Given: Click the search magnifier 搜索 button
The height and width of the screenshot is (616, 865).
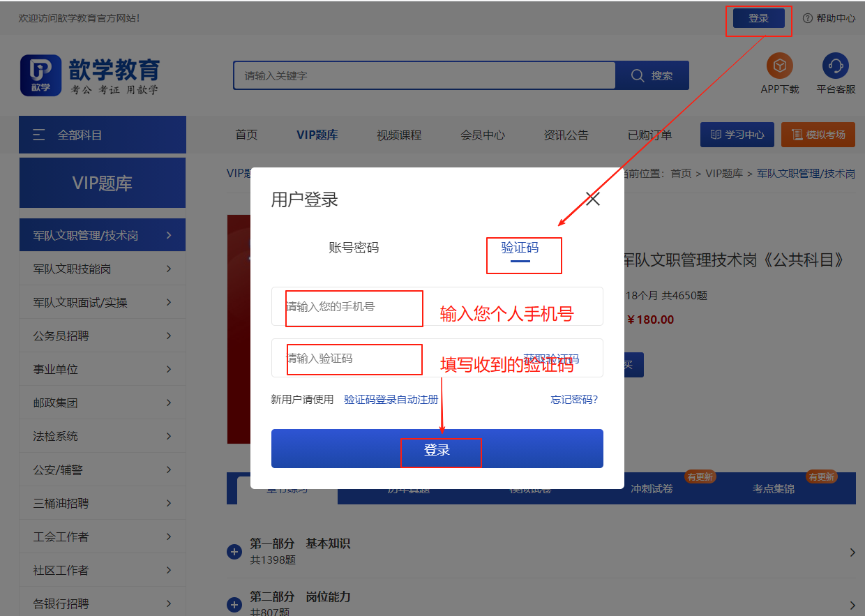Looking at the screenshot, I should [652, 75].
